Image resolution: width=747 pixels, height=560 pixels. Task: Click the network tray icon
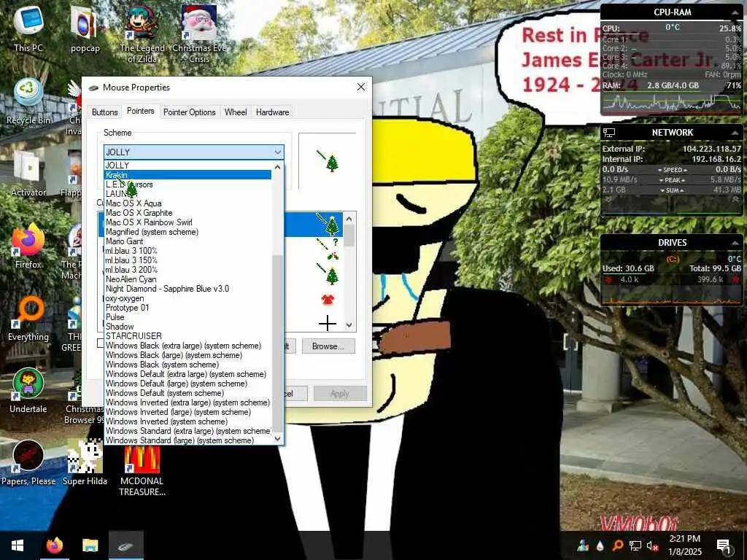click(635, 545)
